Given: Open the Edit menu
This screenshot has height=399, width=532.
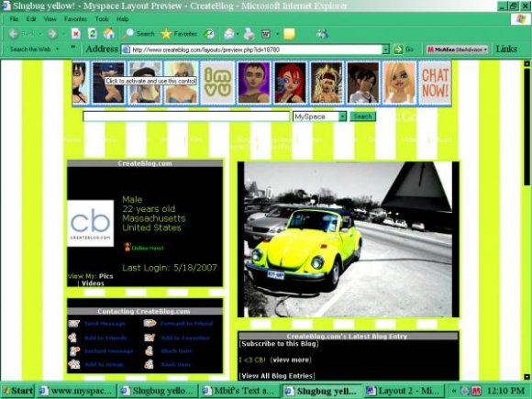Looking at the screenshot, I should point(31,19).
